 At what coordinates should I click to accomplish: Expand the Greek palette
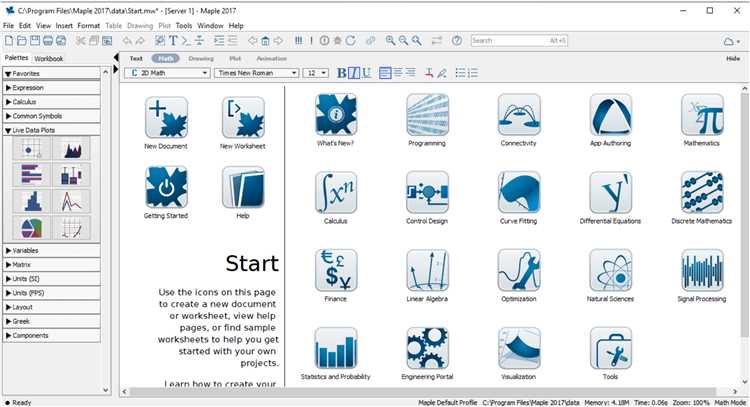pos(51,321)
